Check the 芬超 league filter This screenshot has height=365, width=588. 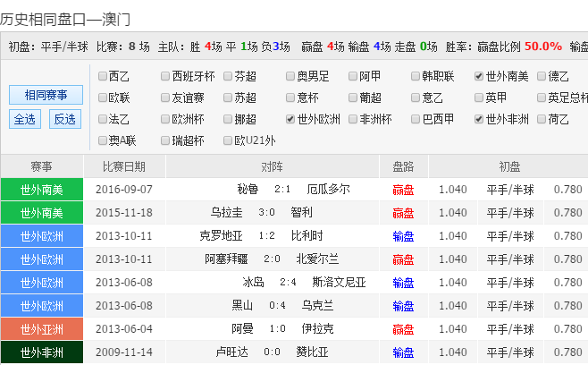tap(228, 76)
